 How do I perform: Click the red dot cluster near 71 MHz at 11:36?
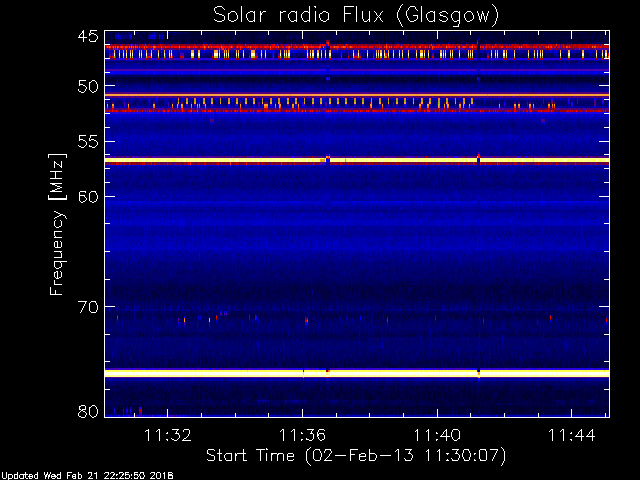(x=306, y=321)
